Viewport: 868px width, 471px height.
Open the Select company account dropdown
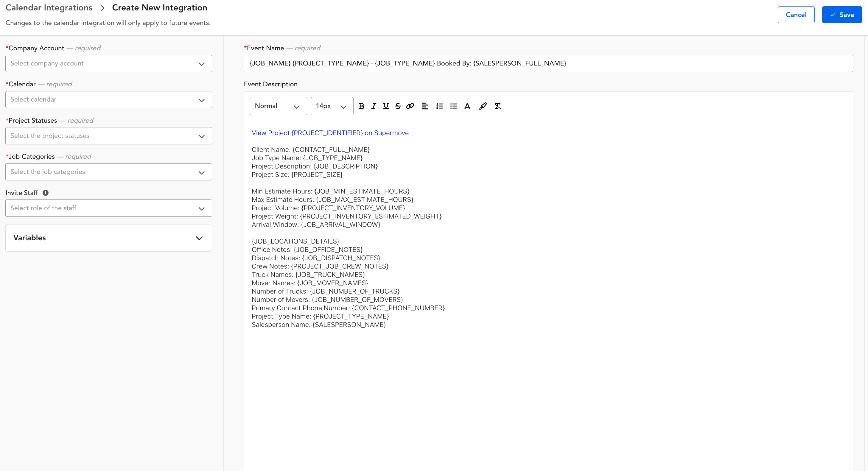[x=108, y=63]
